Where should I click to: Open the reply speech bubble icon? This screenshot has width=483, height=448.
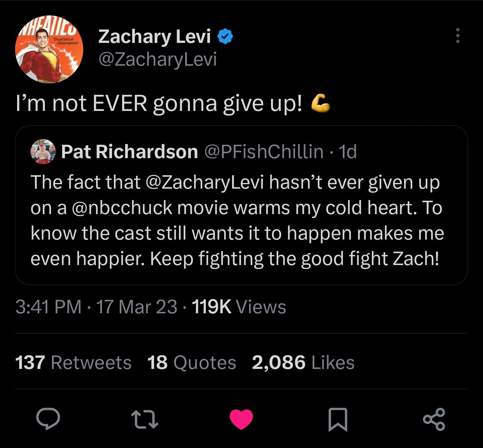(48, 419)
